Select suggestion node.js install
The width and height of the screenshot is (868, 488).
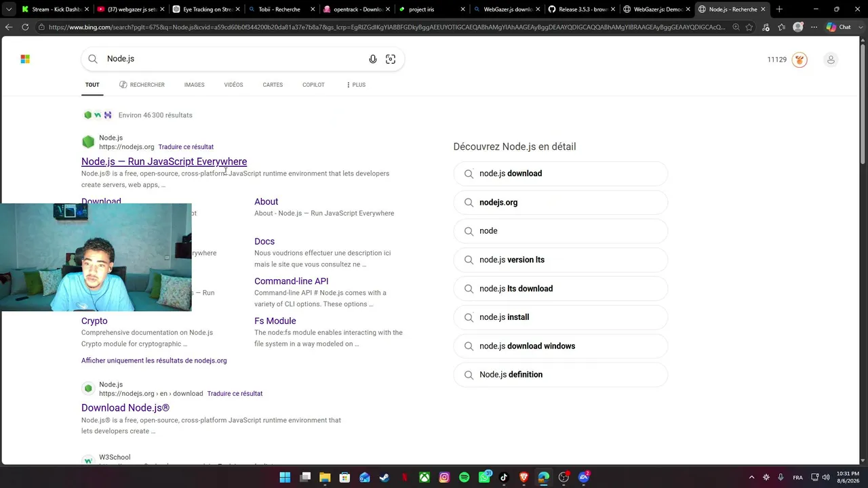pos(560,317)
